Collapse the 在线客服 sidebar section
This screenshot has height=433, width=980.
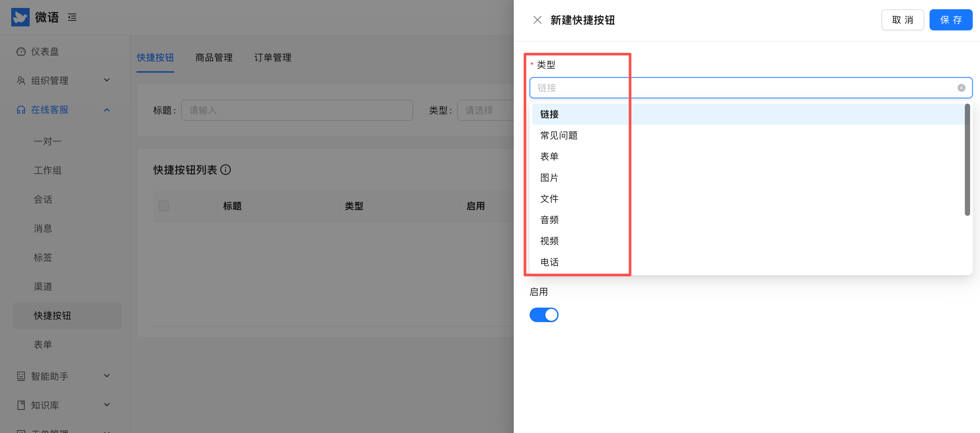[x=107, y=110]
